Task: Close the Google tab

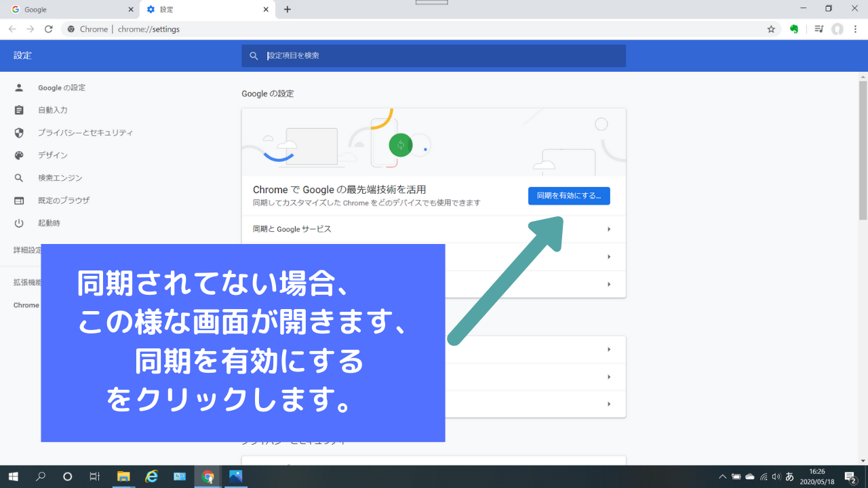Action: coord(131,9)
